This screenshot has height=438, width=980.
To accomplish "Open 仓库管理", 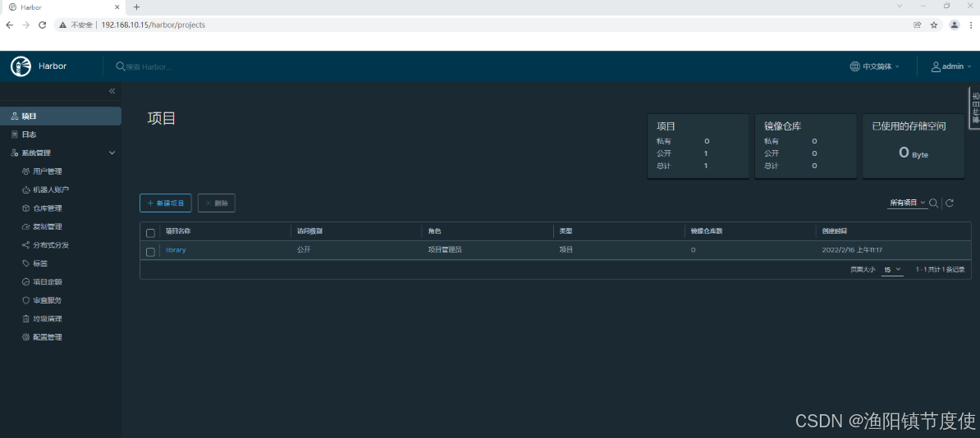I will point(48,208).
